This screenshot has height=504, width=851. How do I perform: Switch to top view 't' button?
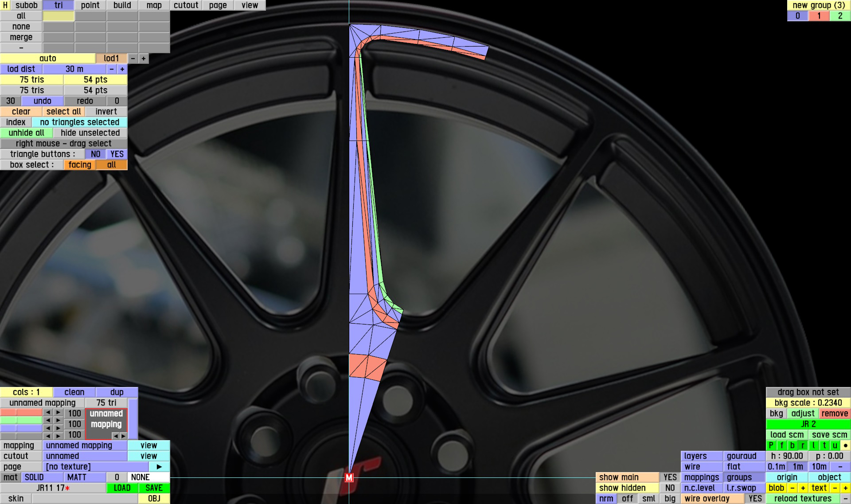tap(824, 445)
